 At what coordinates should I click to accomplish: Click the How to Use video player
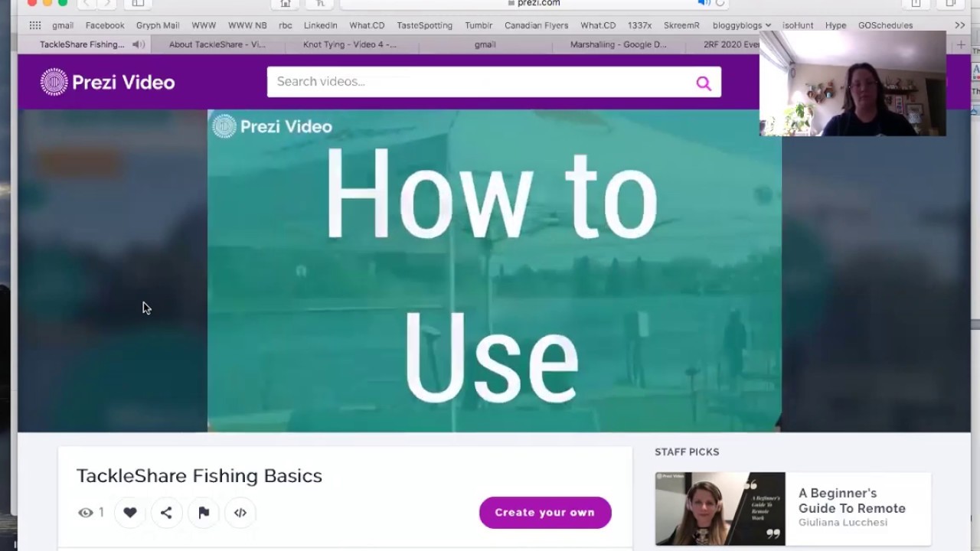pyautogui.click(x=495, y=271)
